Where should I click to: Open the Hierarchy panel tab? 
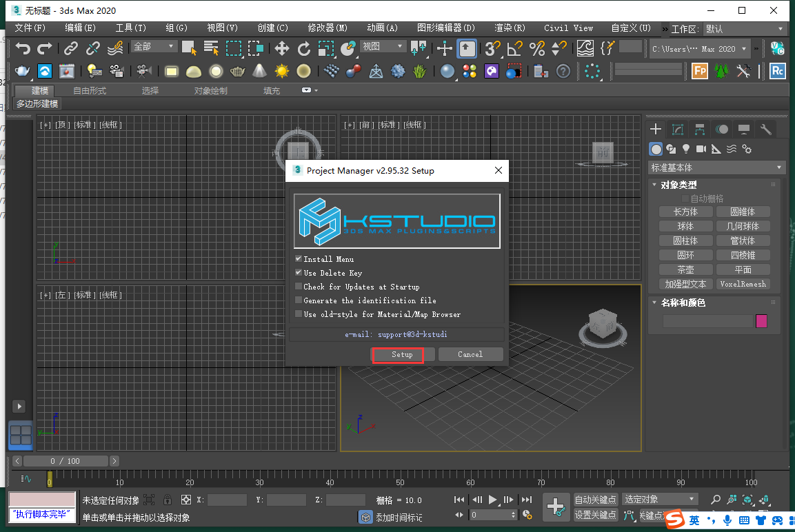coord(700,129)
